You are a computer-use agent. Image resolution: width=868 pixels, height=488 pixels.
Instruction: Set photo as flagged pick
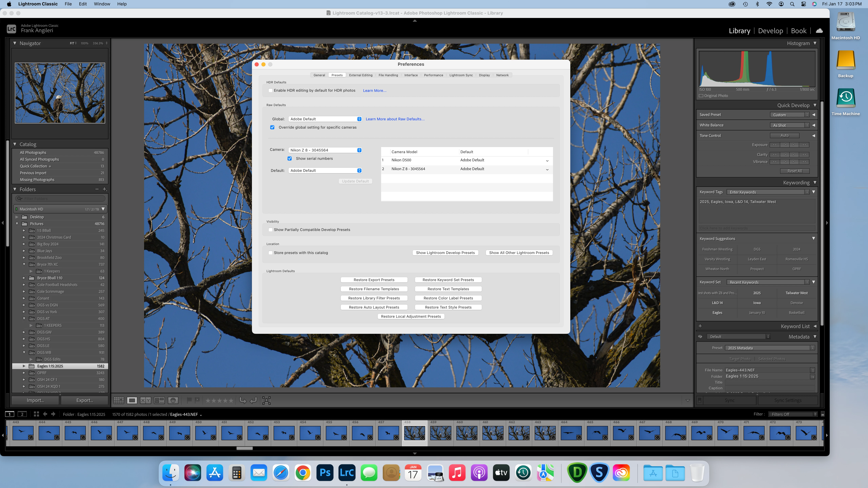[189, 400]
